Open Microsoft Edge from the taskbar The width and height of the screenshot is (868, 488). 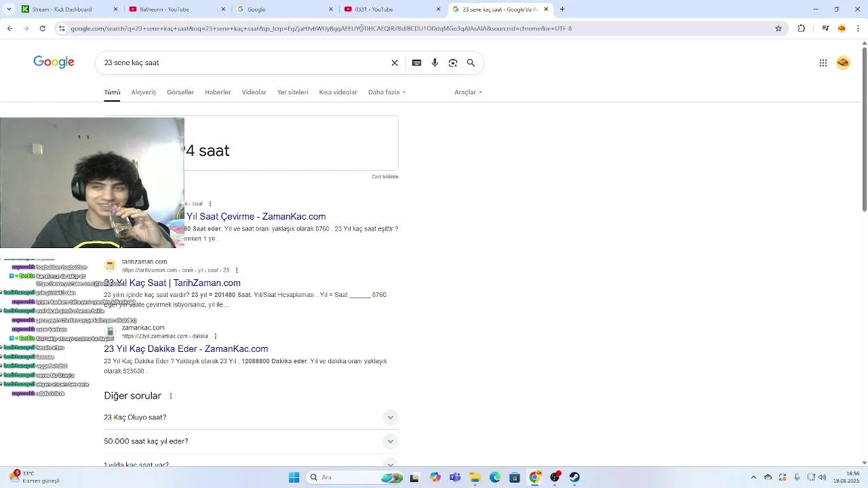coord(495,477)
